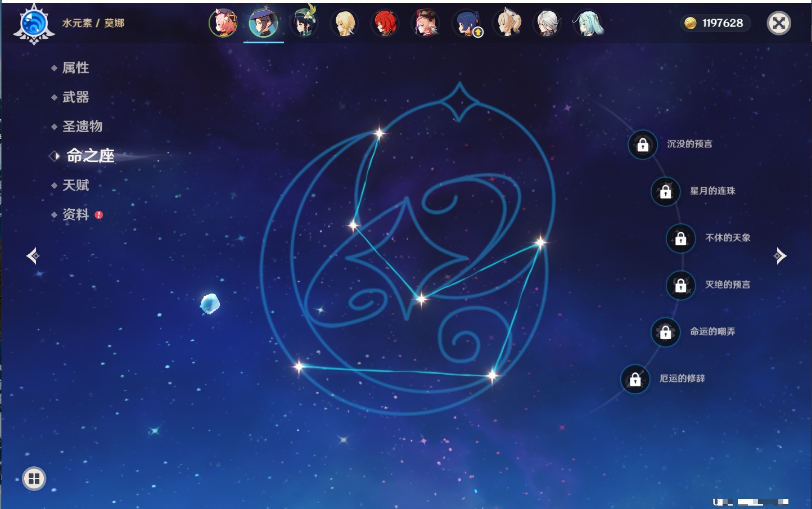Viewport: 812px width, 509px height.
Task: Open locked constellation 灭绝的预言
Action: point(681,286)
